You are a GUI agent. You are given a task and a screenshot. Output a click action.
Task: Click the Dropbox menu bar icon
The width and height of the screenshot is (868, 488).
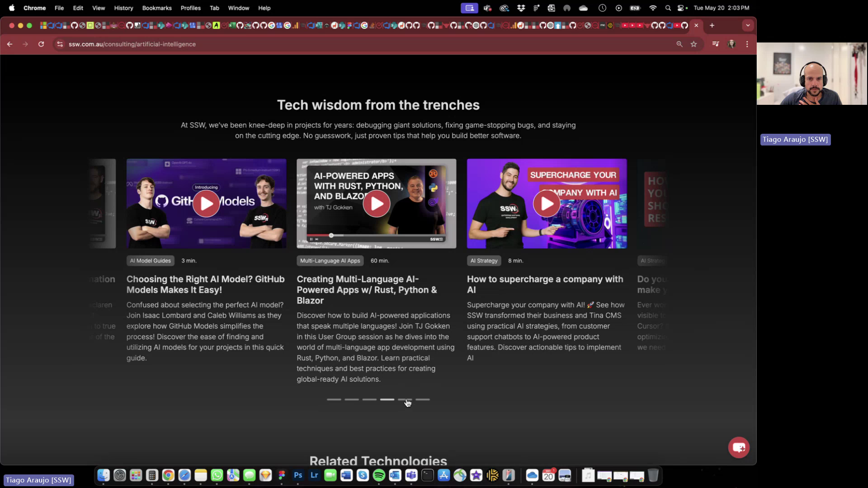click(x=521, y=8)
